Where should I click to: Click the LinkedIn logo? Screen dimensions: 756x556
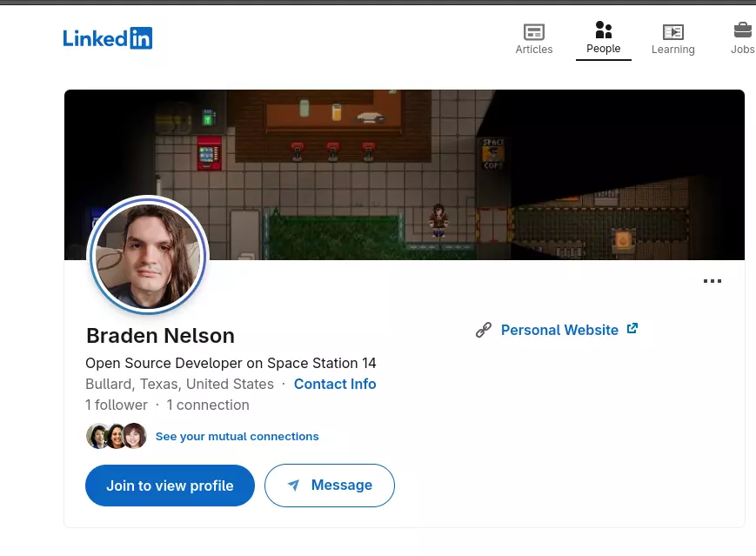tap(107, 38)
